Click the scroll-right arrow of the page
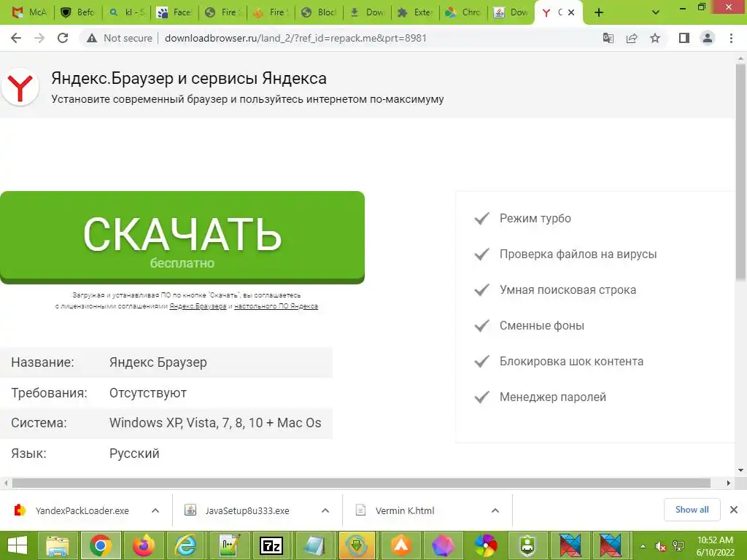The image size is (747, 560). click(729, 483)
